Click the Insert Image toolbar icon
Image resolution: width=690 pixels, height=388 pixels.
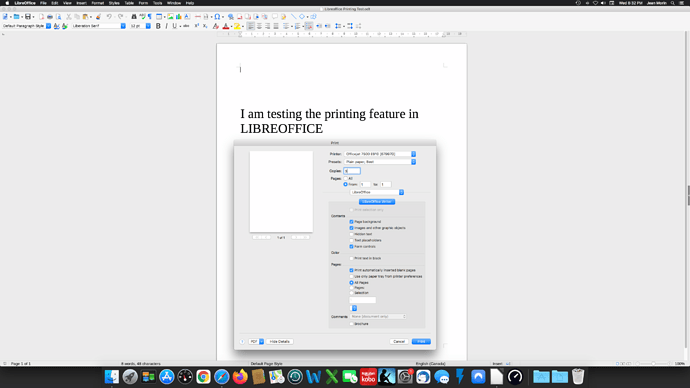click(170, 17)
